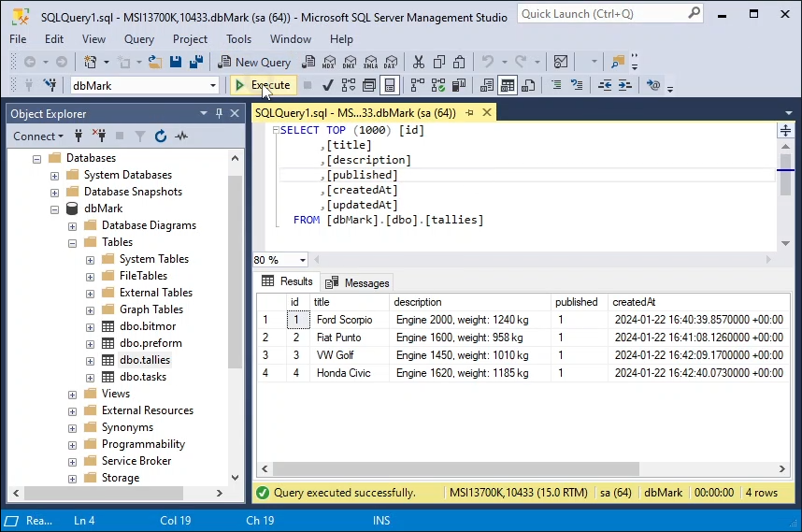
Task: Expand System Databases node
Action: point(55,176)
